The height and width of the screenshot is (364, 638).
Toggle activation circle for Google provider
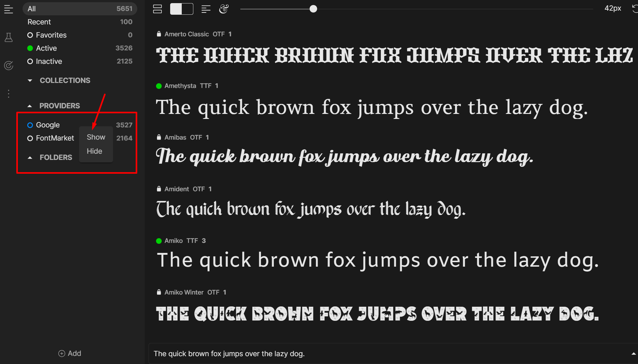click(x=30, y=125)
